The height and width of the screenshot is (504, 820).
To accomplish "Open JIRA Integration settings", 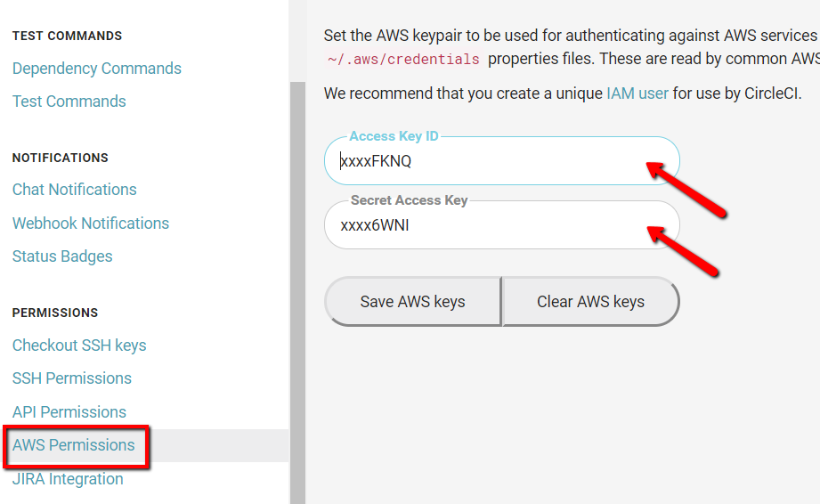I will 68,479.
